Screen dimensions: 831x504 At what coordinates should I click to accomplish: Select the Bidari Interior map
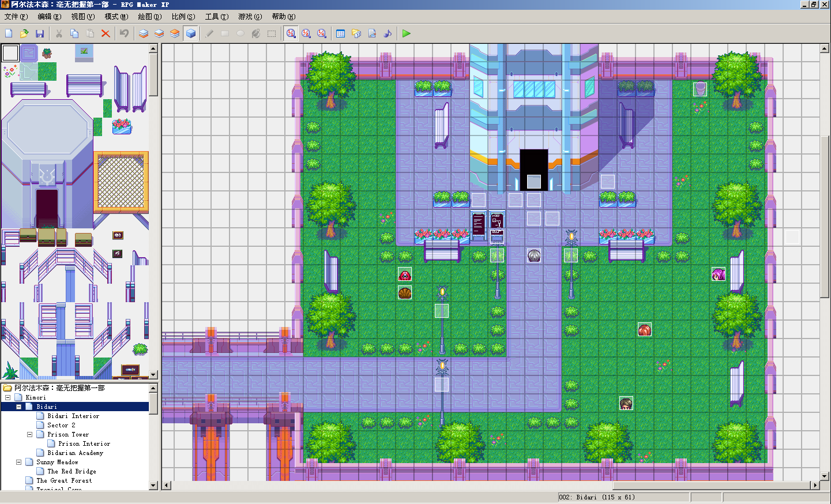pyautogui.click(x=73, y=416)
